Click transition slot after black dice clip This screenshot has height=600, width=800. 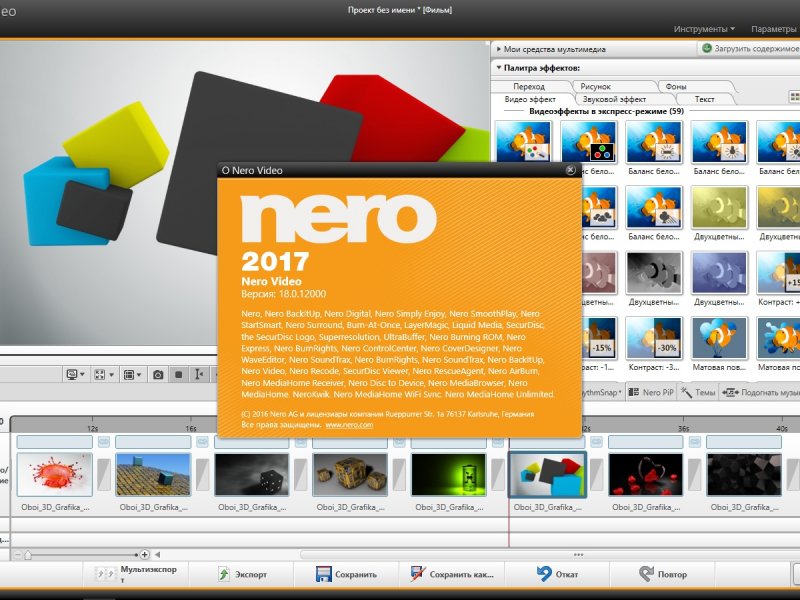pyautogui.click(x=301, y=474)
